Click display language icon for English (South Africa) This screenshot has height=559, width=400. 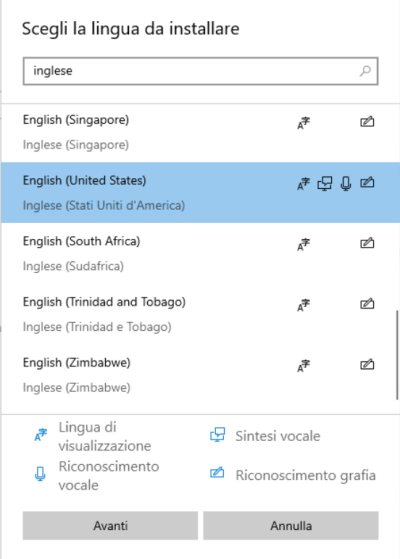pos(303,244)
